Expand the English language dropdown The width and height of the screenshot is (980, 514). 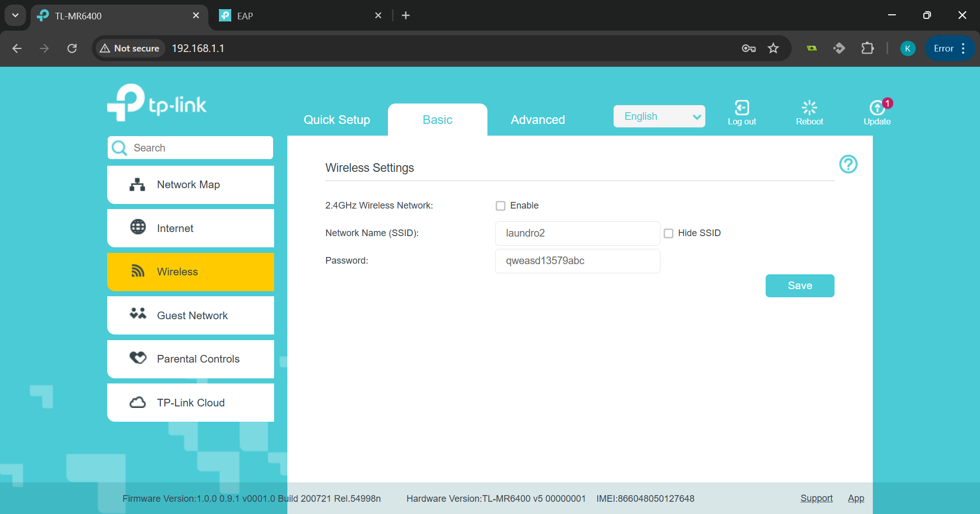coord(659,116)
